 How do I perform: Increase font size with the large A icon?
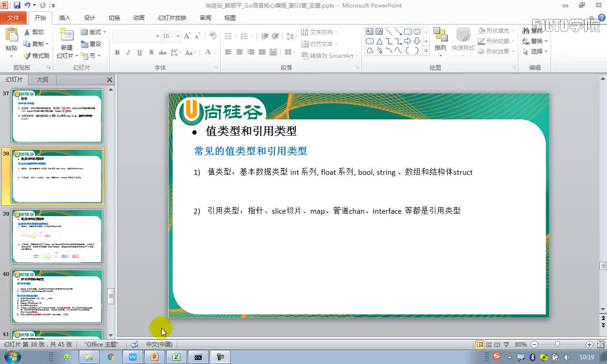(x=187, y=36)
